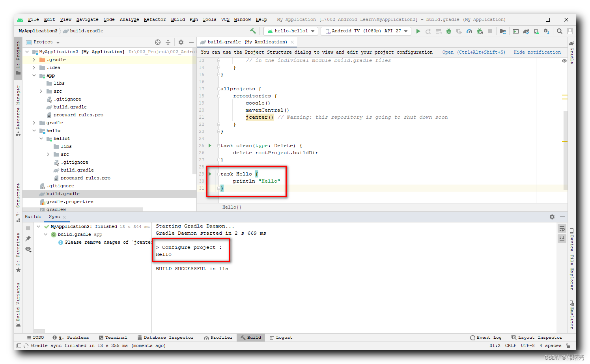Pin the Build tab with the pin icon
Viewport: 590px width, 364px height.
click(x=28, y=239)
